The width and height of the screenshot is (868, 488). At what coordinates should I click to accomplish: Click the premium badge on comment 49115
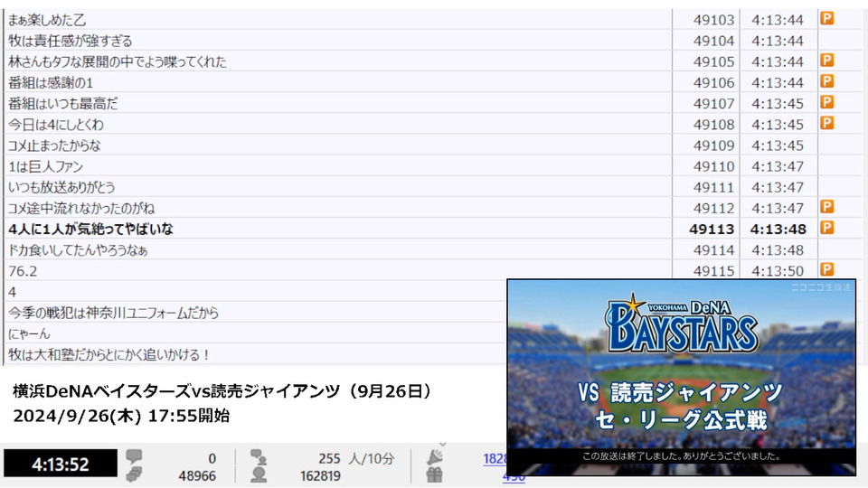coord(826,269)
